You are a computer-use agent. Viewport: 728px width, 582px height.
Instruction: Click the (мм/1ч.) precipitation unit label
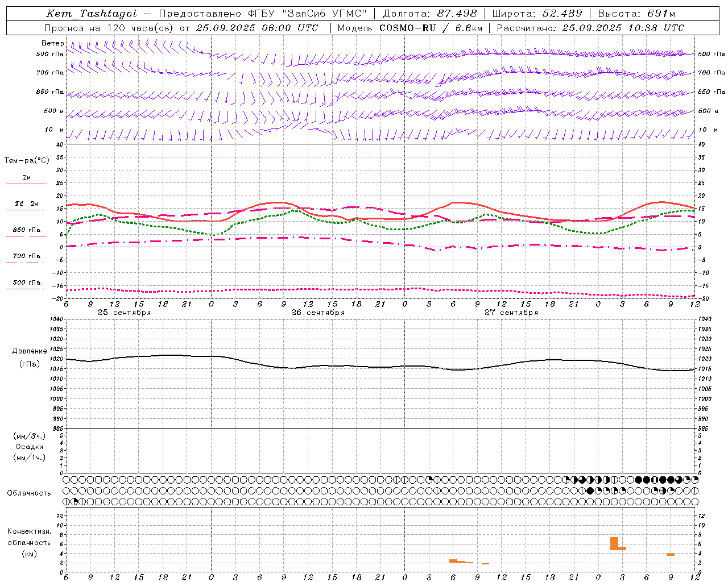pyautogui.click(x=30, y=458)
